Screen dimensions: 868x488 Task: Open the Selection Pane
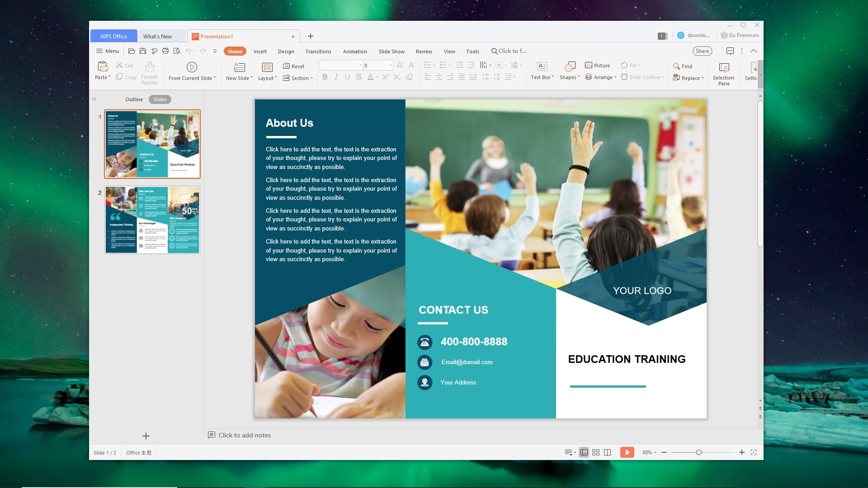point(723,72)
